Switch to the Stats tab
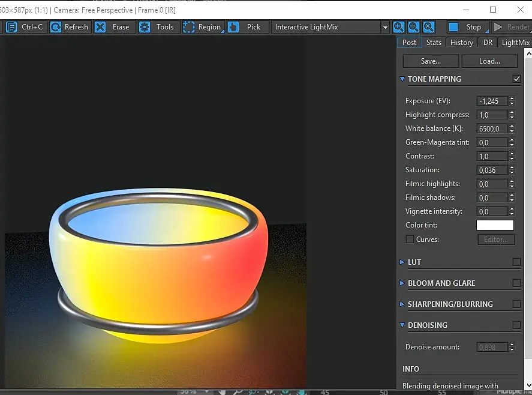Viewport: 532px width, 395px height. [x=434, y=43]
